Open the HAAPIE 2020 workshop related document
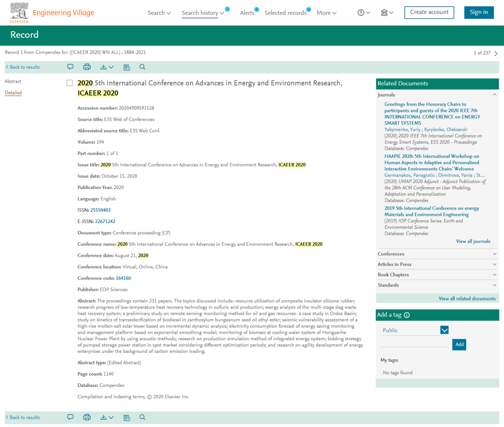The image size is (504, 427). (432, 162)
